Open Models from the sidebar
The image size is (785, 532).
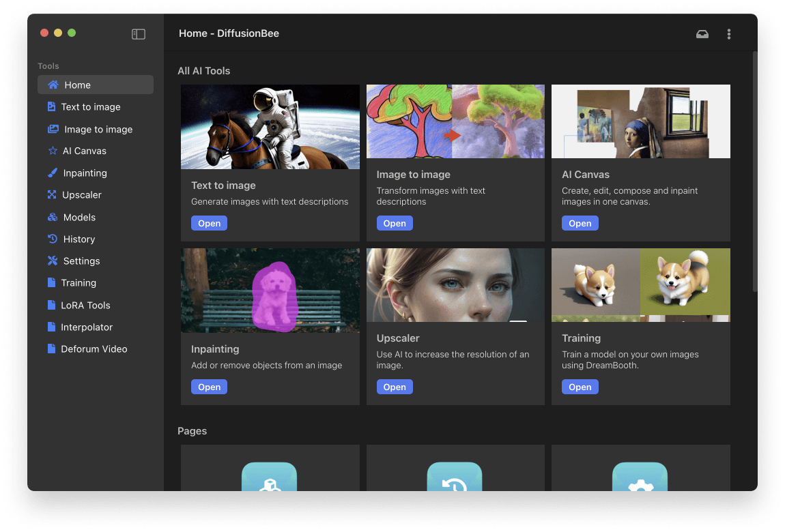96,217
